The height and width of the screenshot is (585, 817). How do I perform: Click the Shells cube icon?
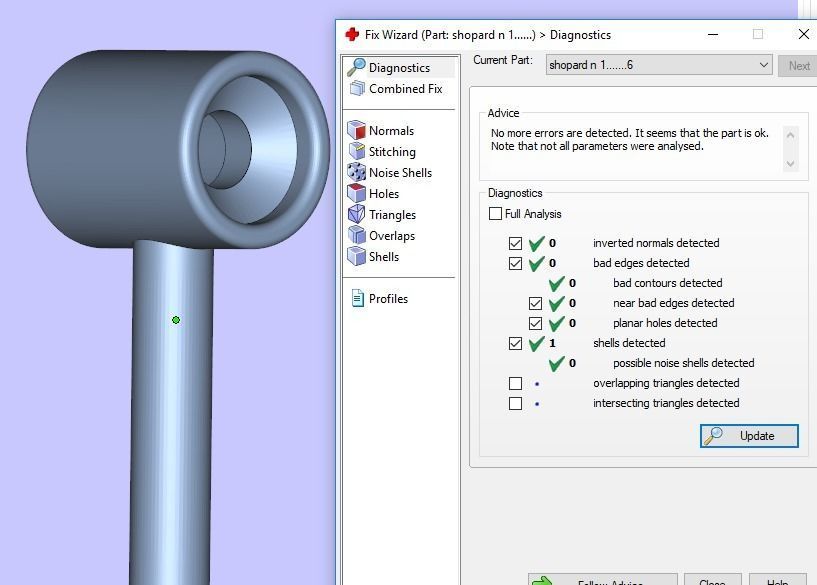356,256
